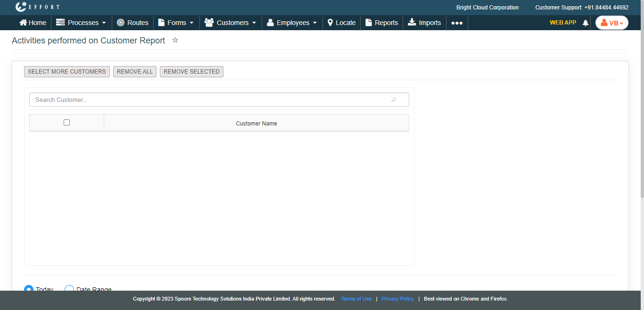
Task: Go to Home via house icon
Action: pyautogui.click(x=23, y=23)
